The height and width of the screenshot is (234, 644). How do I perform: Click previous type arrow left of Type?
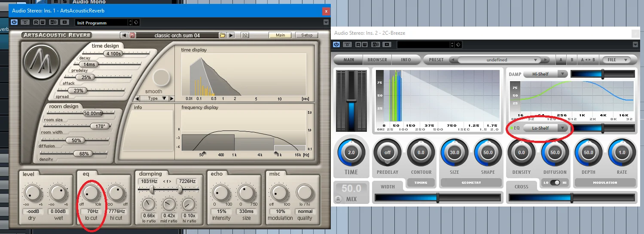pos(137,98)
